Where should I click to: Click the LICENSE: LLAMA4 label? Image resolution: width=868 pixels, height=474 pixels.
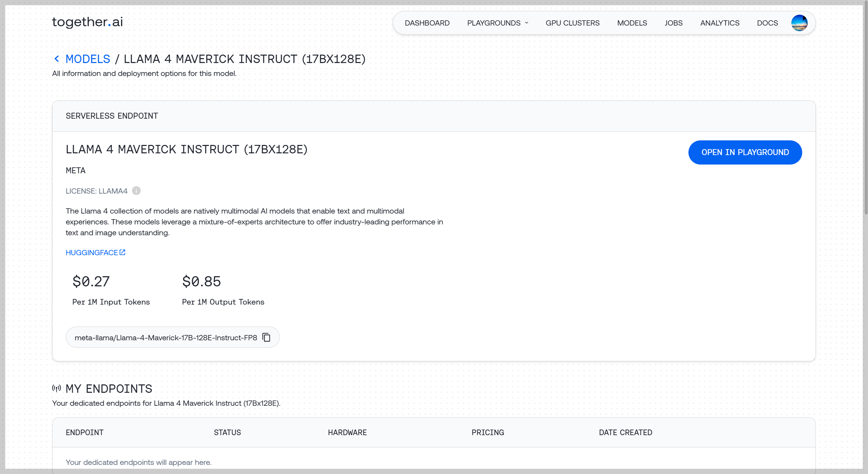click(x=97, y=191)
